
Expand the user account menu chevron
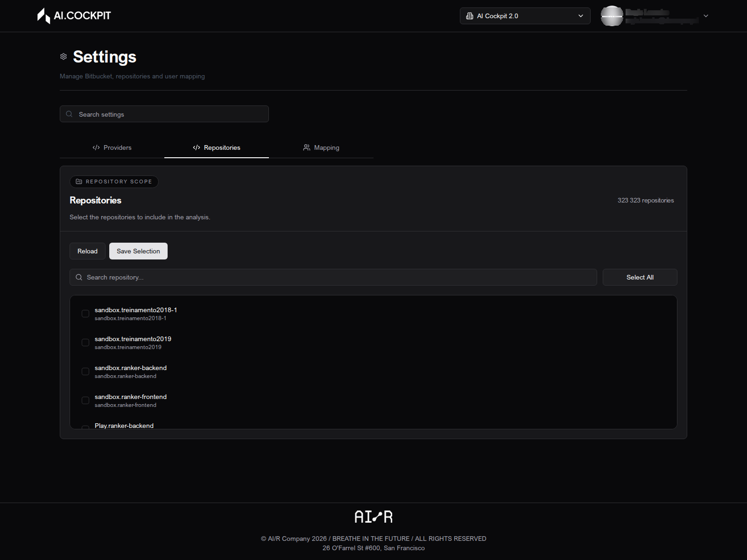(x=706, y=16)
